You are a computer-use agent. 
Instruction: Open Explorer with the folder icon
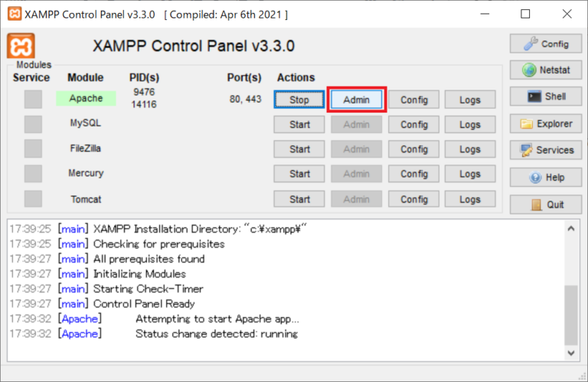[544, 124]
